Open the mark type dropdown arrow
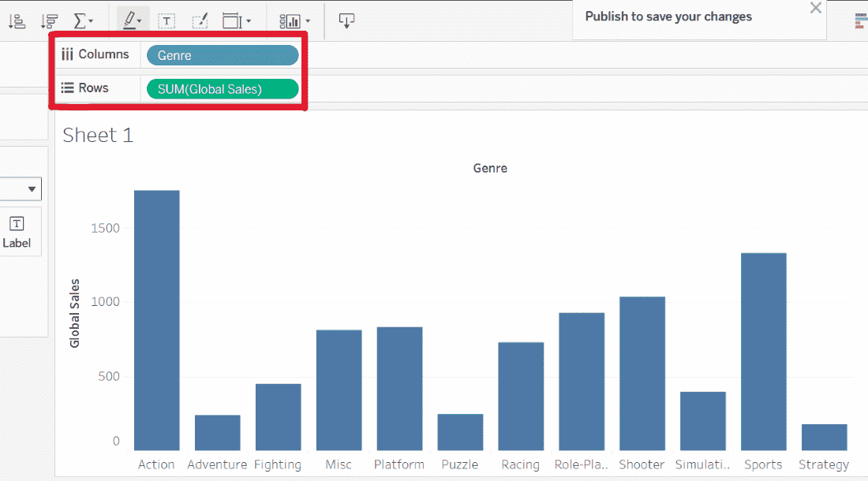 point(32,189)
